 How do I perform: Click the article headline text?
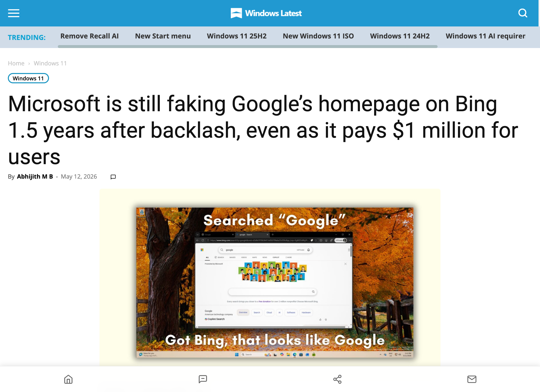click(x=263, y=130)
